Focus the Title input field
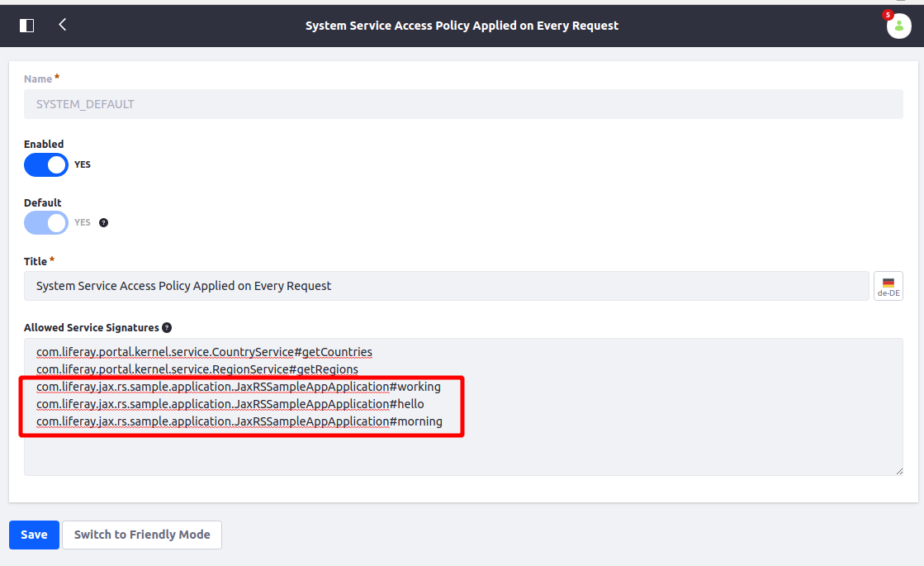 447,286
